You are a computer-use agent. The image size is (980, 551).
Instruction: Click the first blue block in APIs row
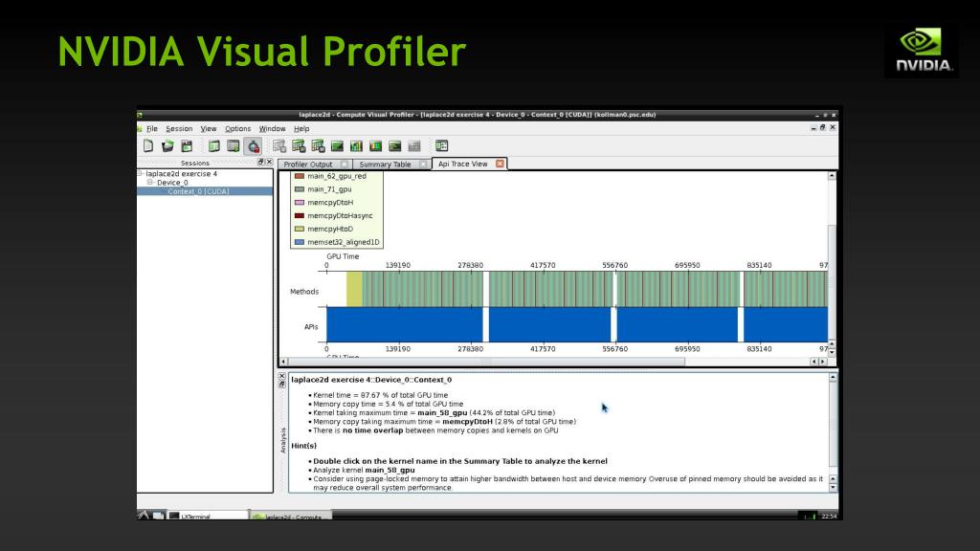pos(405,324)
